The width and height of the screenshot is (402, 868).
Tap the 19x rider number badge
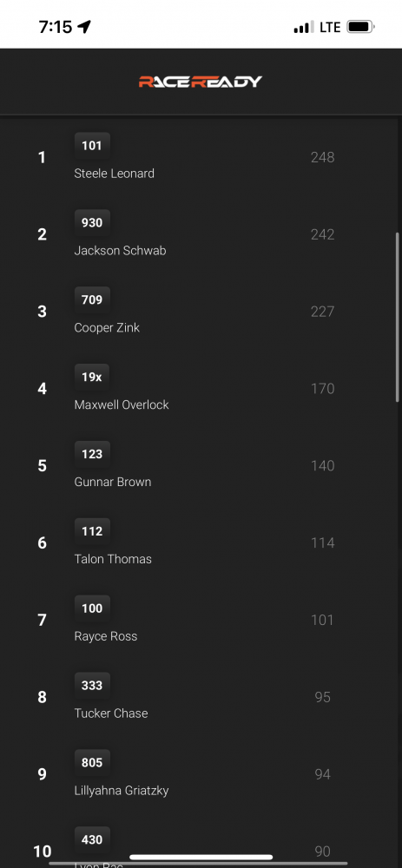(92, 377)
